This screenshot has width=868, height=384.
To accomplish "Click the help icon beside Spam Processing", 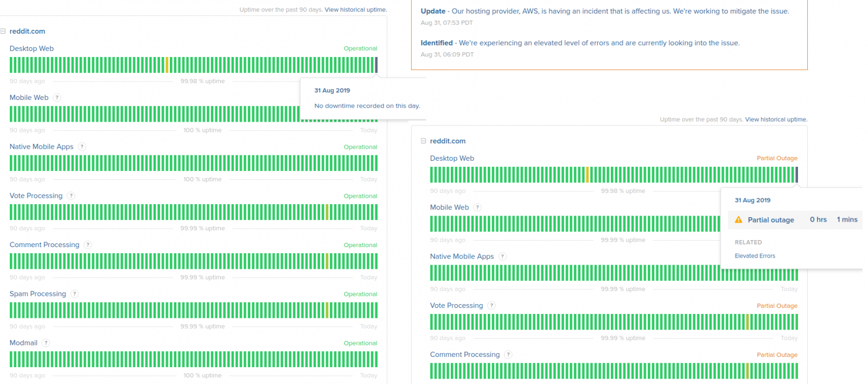I will tap(74, 294).
